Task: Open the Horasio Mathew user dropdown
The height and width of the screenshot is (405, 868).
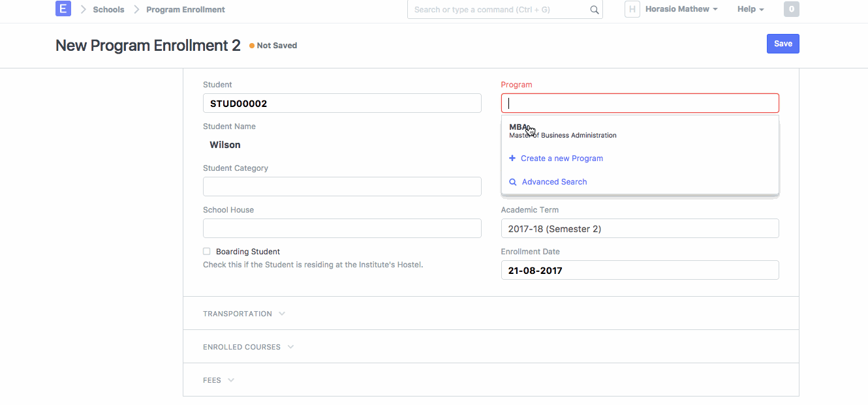Action: point(681,9)
